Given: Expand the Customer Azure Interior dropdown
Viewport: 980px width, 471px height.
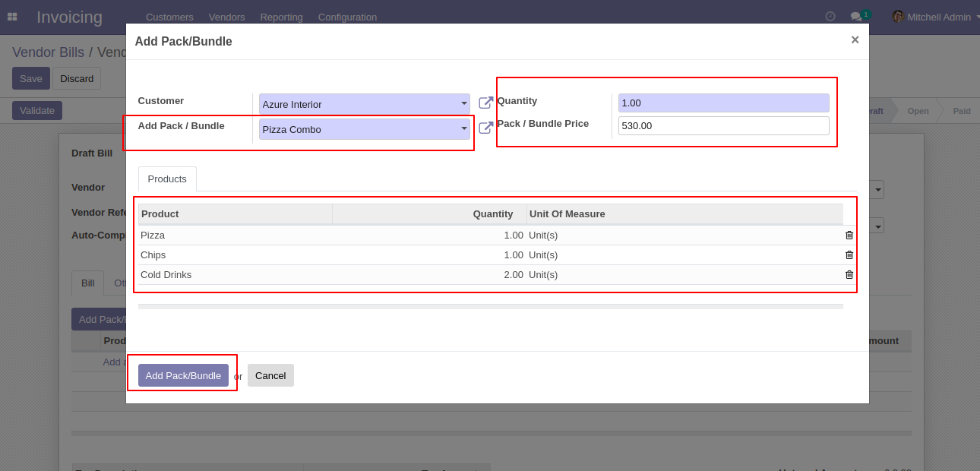Looking at the screenshot, I should (463, 104).
